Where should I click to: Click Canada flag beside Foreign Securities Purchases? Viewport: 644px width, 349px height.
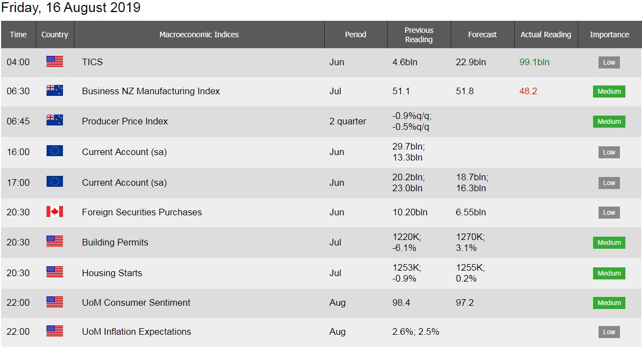click(x=55, y=211)
